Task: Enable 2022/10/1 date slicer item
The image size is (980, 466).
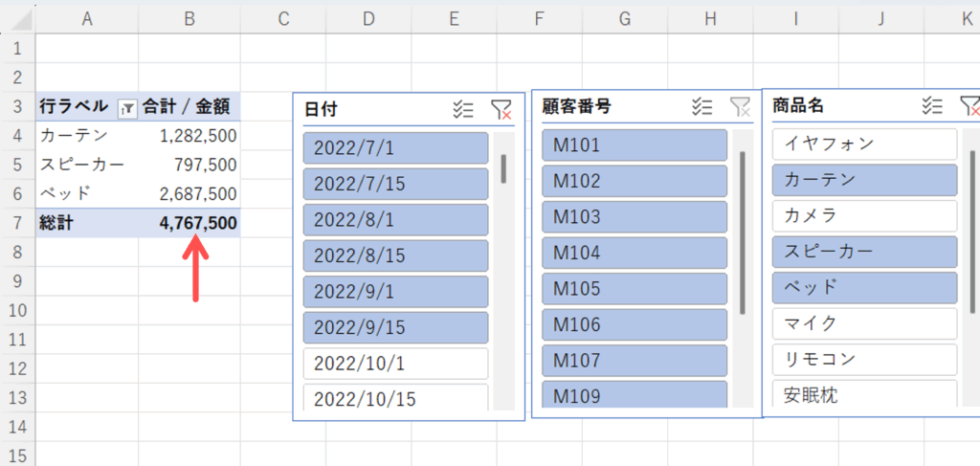Action: point(395,364)
